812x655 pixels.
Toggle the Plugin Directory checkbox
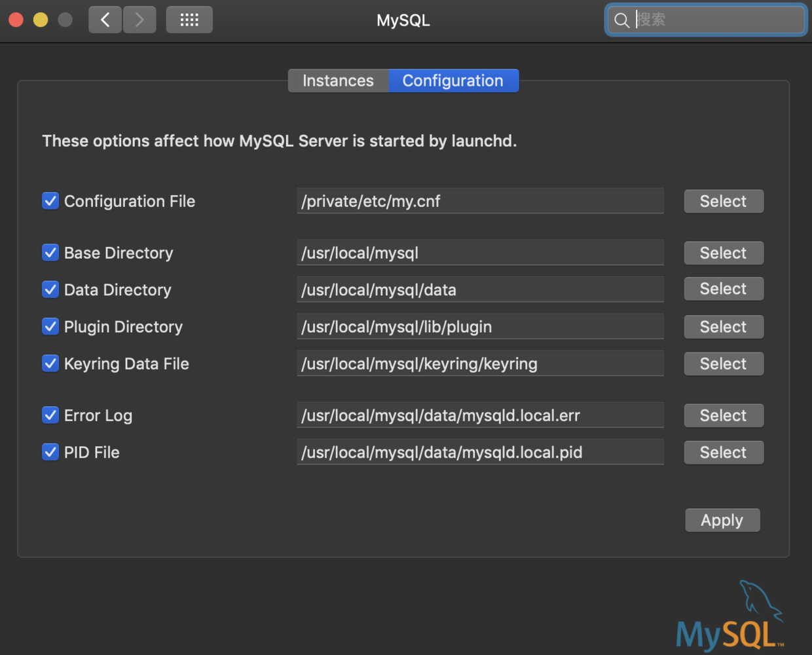50,326
